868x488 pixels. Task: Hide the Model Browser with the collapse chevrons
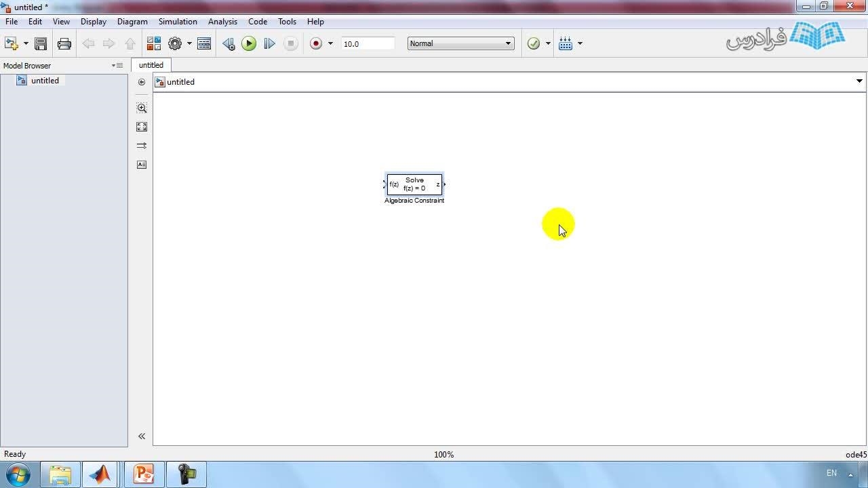(x=142, y=436)
